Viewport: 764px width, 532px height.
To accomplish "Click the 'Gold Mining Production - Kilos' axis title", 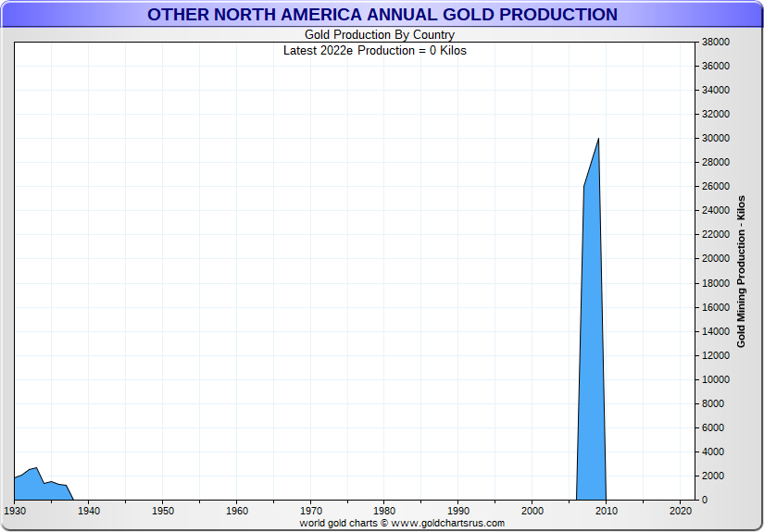I will pyautogui.click(x=741, y=272).
